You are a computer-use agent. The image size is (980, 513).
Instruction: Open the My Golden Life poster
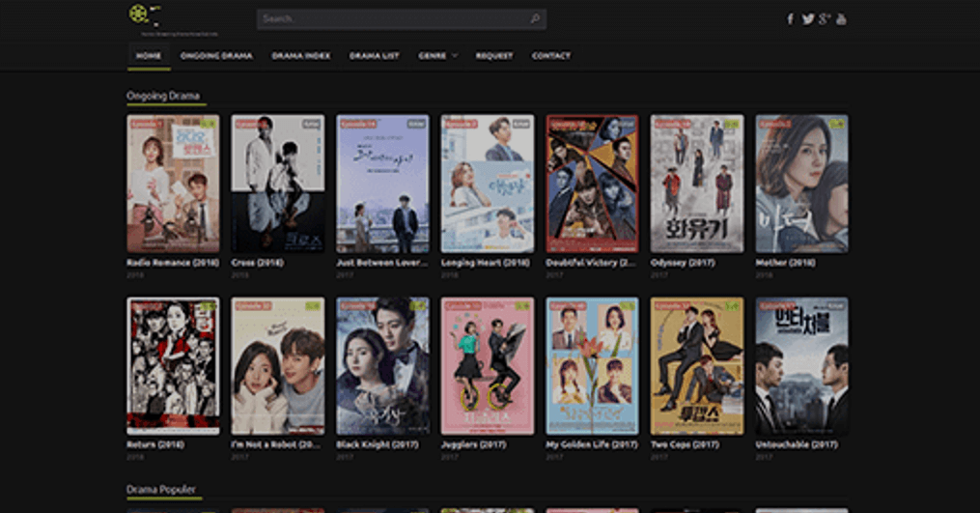[x=592, y=366]
